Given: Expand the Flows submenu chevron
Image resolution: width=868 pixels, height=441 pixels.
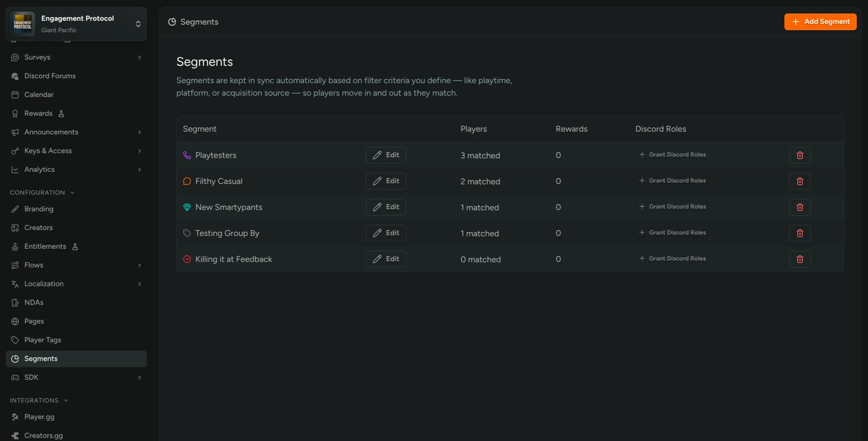Looking at the screenshot, I should pos(139,265).
